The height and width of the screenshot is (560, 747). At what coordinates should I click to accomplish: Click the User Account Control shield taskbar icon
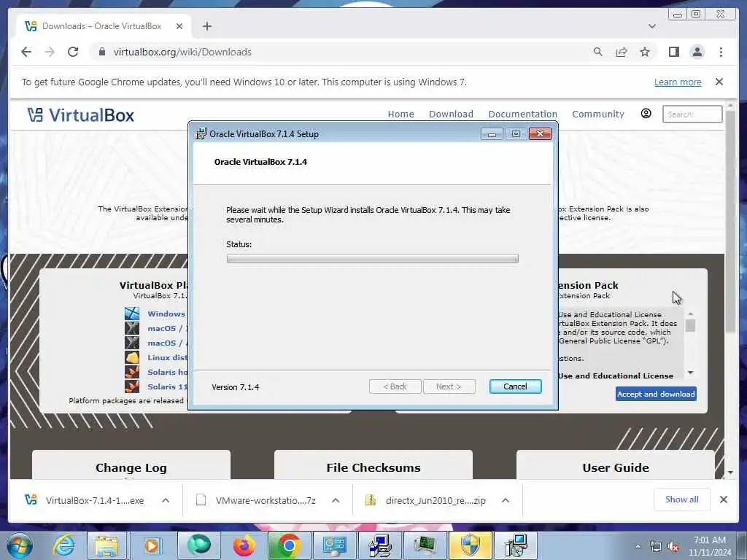click(471, 545)
